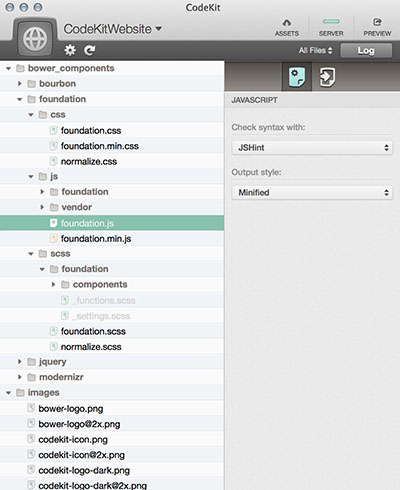
Task: Open the JSHint syntax checker dropdown
Action: 312,148
